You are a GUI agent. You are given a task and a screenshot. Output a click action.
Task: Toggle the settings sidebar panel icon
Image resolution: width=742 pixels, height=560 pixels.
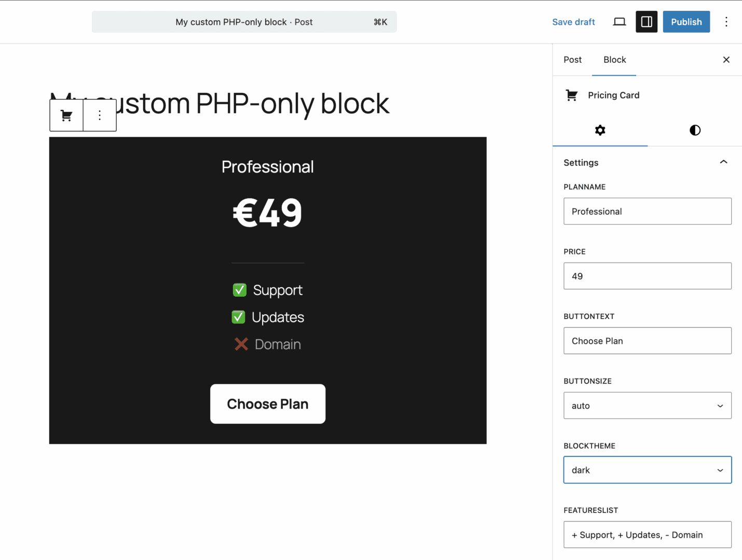pyautogui.click(x=646, y=22)
